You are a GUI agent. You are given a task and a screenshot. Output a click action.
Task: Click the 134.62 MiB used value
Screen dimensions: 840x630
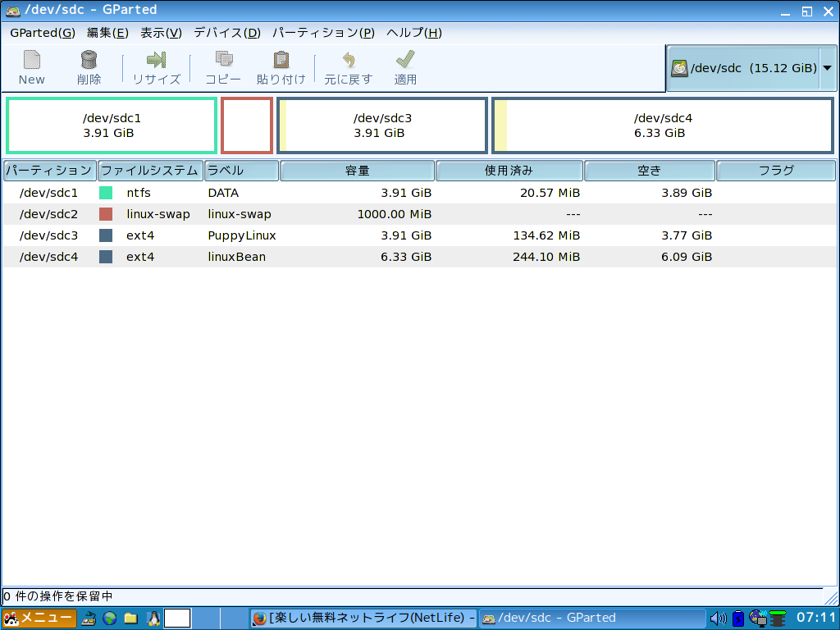coord(547,235)
